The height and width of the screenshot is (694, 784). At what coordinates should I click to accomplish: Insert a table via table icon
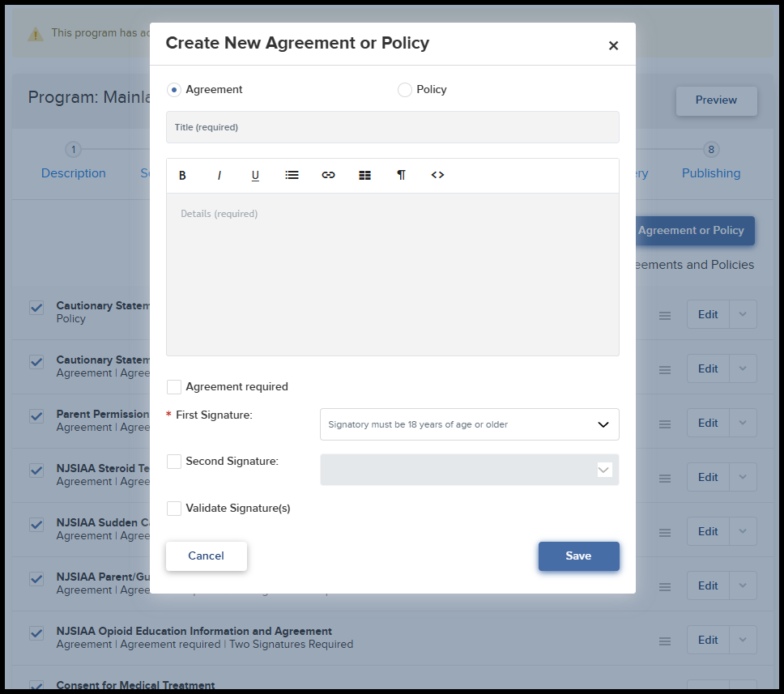click(x=365, y=175)
